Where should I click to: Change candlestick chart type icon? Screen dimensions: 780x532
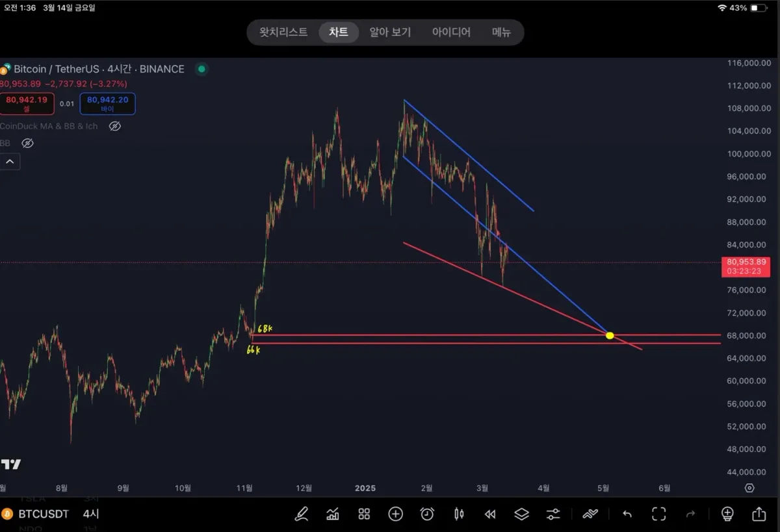pos(459,514)
